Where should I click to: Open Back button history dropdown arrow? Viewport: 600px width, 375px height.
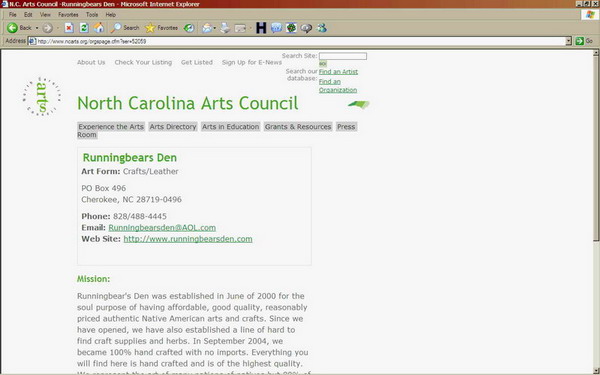pos(37,28)
